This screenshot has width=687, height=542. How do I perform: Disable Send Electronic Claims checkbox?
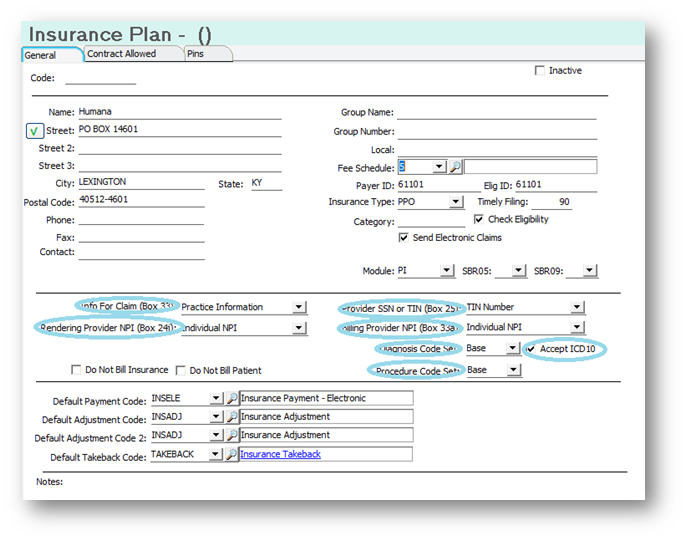click(404, 238)
